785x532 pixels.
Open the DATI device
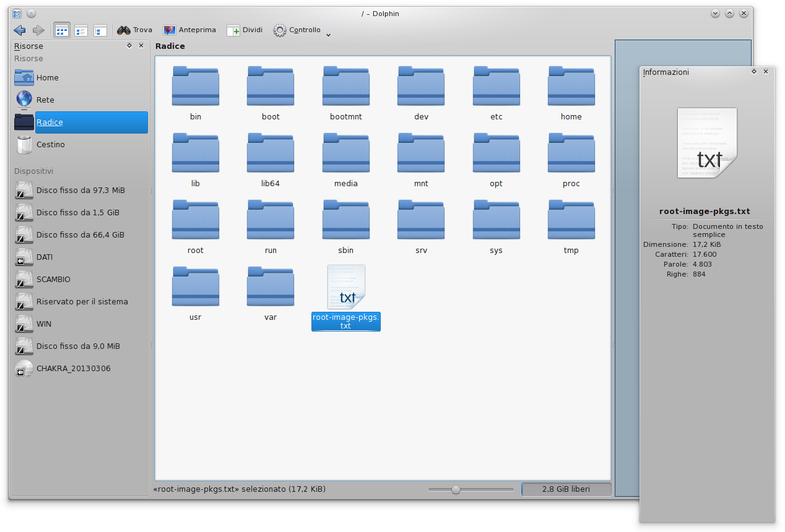tap(45, 257)
